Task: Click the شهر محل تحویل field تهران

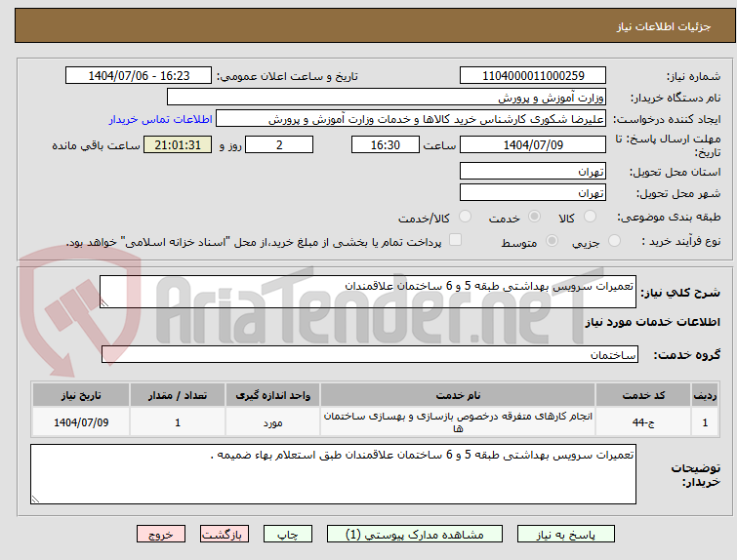Action: [533, 192]
